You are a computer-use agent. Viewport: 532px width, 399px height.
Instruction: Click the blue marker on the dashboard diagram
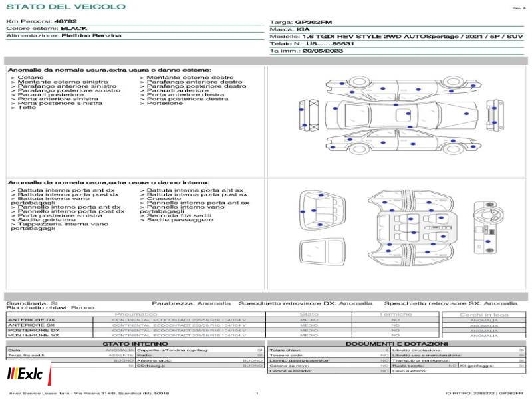tap(488, 241)
